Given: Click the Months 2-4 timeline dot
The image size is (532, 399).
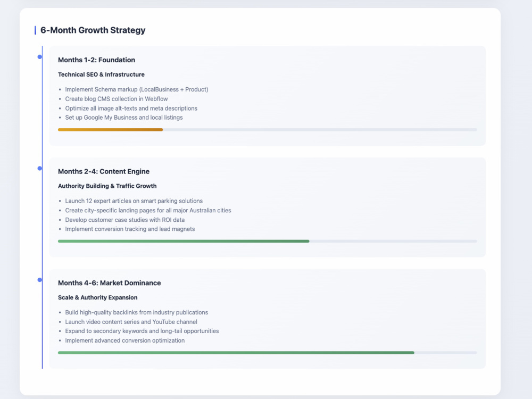Looking at the screenshot, I should (x=40, y=168).
